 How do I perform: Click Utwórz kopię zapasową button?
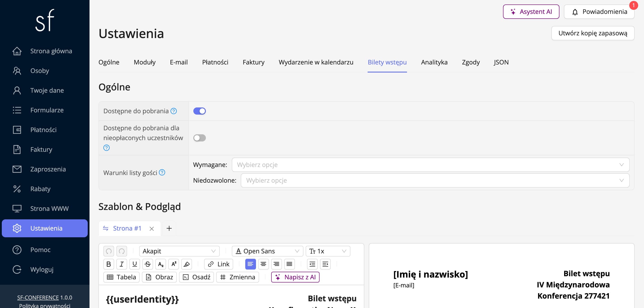click(x=593, y=33)
